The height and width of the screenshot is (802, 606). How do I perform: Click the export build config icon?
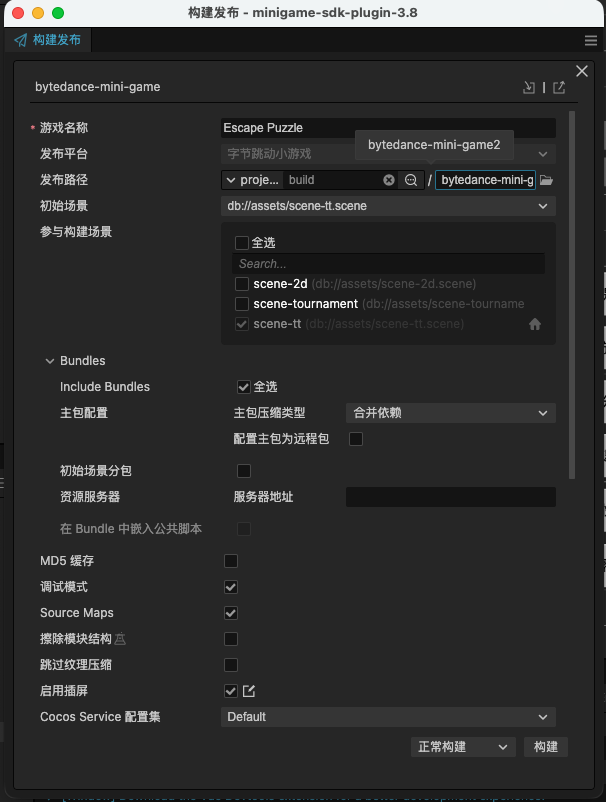point(559,87)
